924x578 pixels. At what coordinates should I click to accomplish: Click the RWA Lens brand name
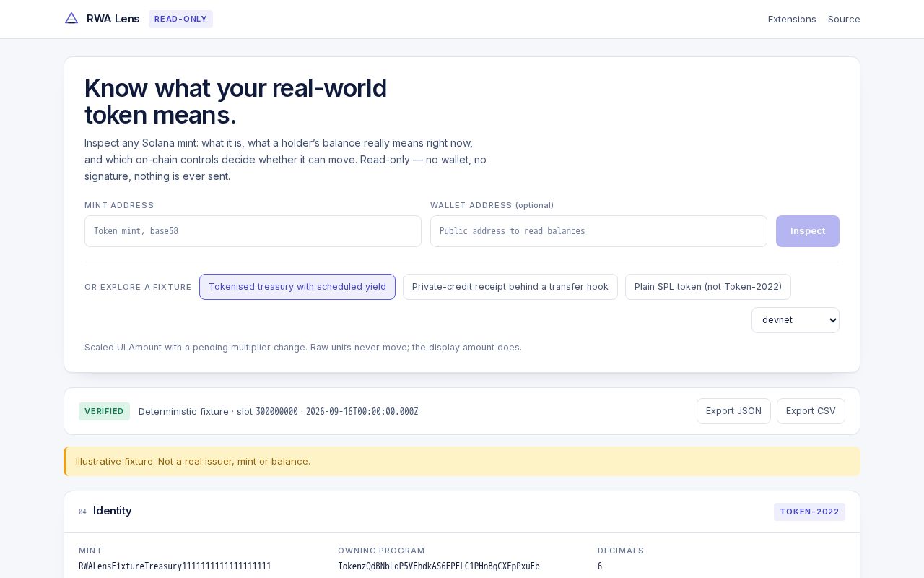[x=113, y=19]
